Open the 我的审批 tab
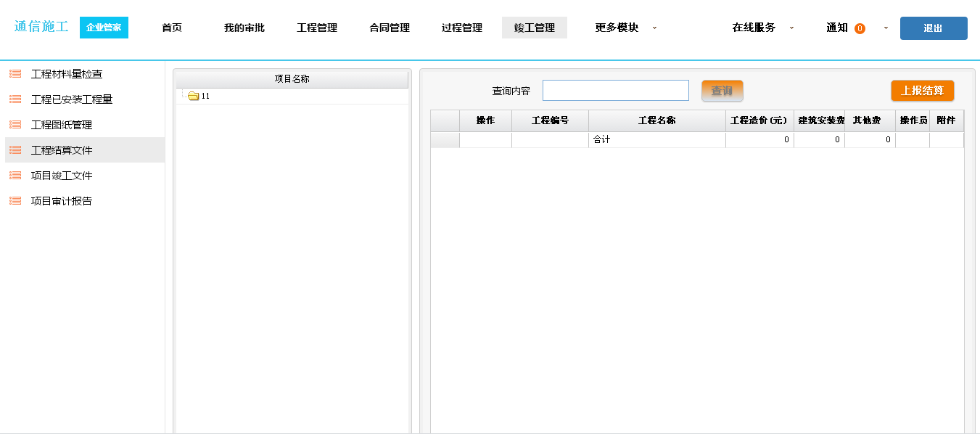 [244, 28]
